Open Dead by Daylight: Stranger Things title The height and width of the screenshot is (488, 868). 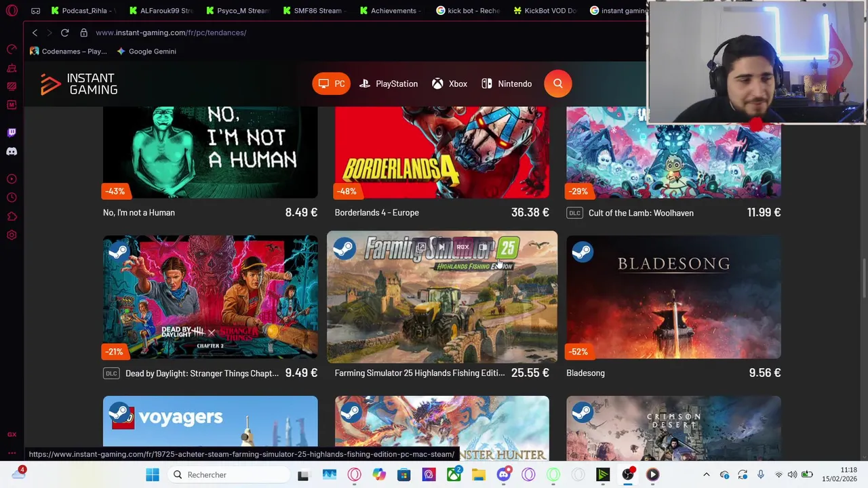coord(202,373)
